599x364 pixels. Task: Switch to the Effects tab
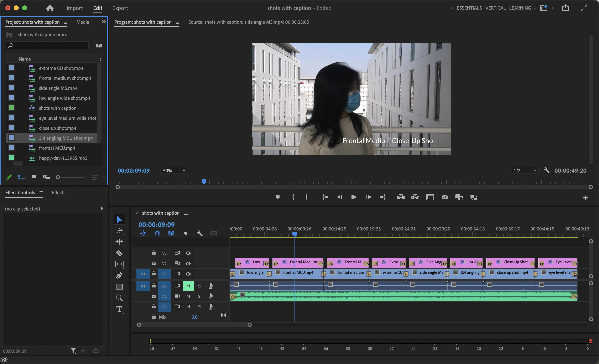tap(59, 193)
